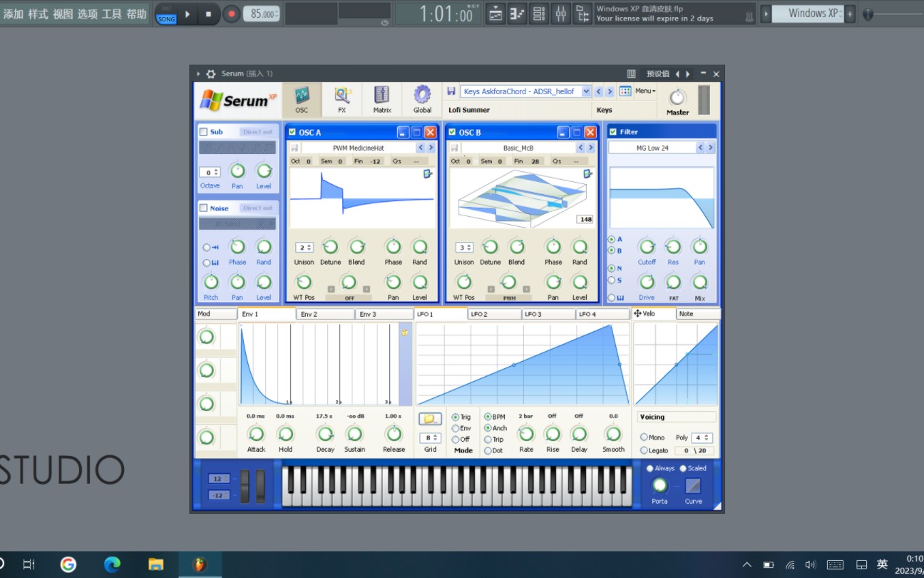Image resolution: width=924 pixels, height=578 pixels.
Task: Disable the OSC B checkbox
Action: [452, 132]
